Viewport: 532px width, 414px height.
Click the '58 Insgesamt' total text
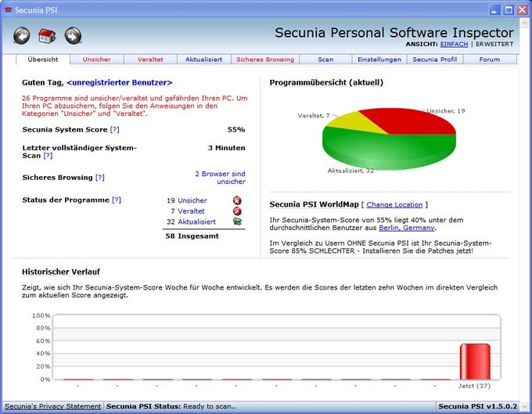192,236
